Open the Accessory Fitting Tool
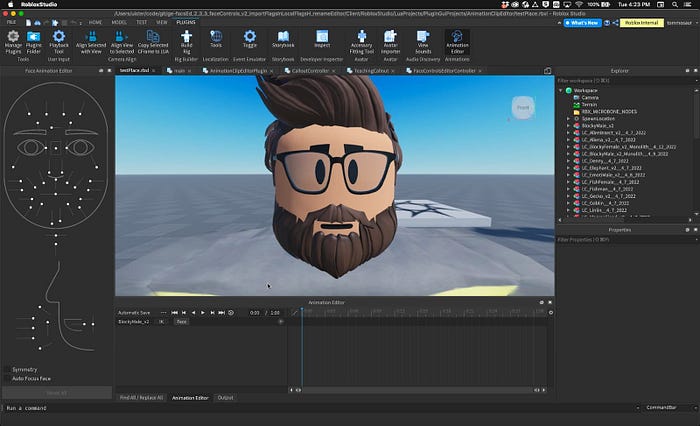The height and width of the screenshot is (426, 700). coord(361,38)
